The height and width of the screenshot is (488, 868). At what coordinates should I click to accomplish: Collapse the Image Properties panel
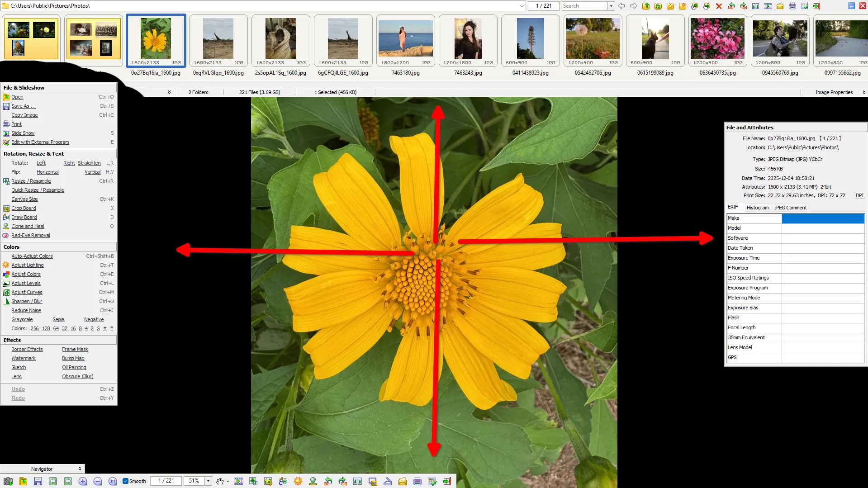coord(863,92)
